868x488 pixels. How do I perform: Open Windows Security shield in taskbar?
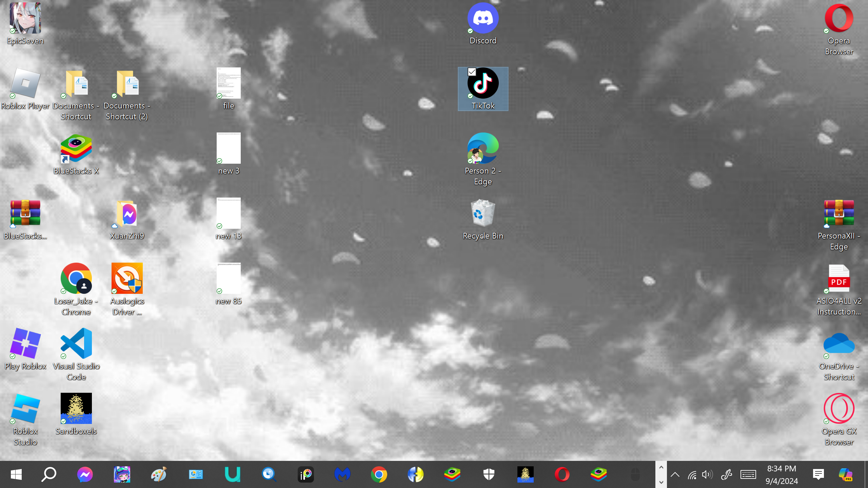coord(489,474)
